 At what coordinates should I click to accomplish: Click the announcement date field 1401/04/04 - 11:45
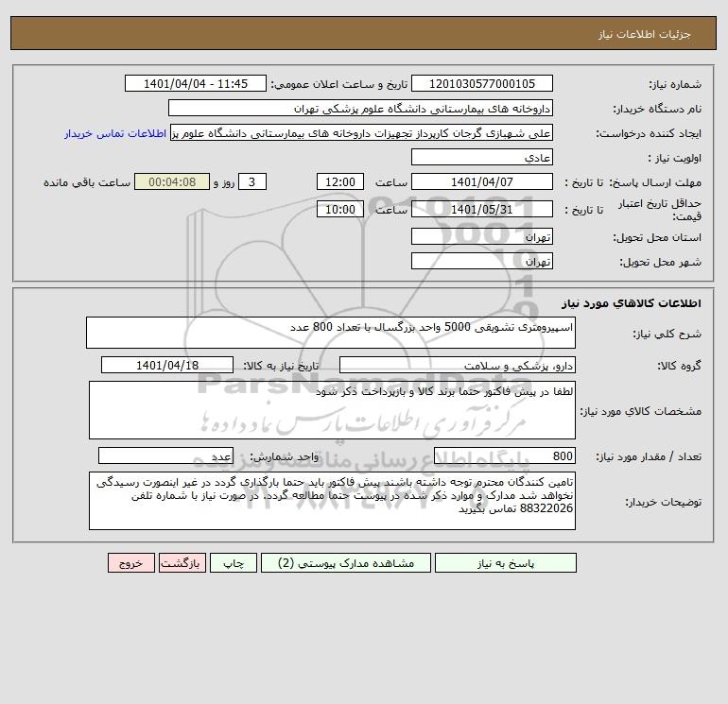pyautogui.click(x=196, y=83)
